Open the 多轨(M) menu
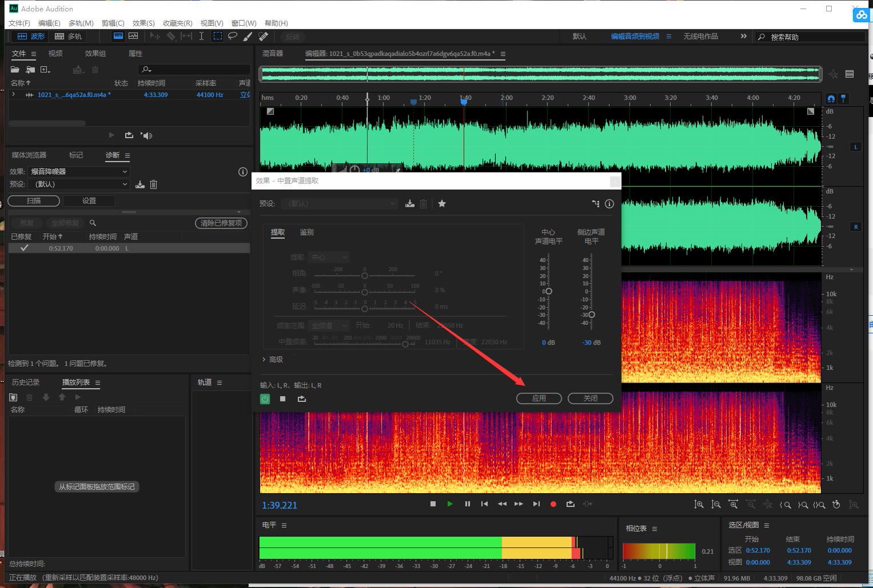Screen dimensions: 873x588 coord(81,23)
